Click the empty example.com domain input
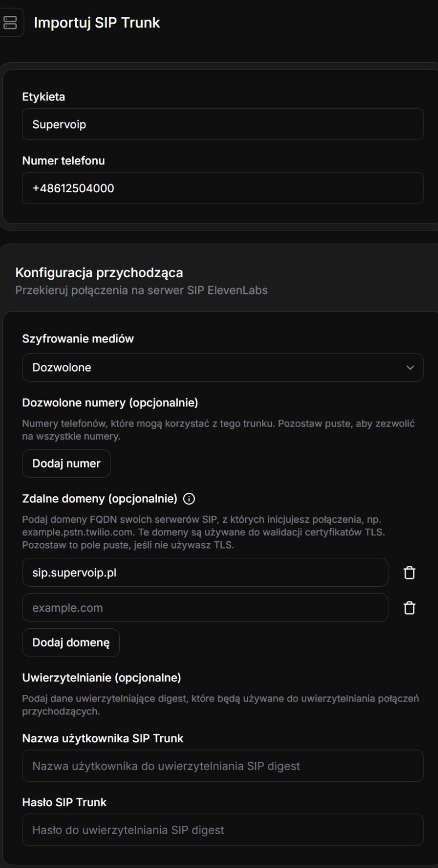 (205, 608)
